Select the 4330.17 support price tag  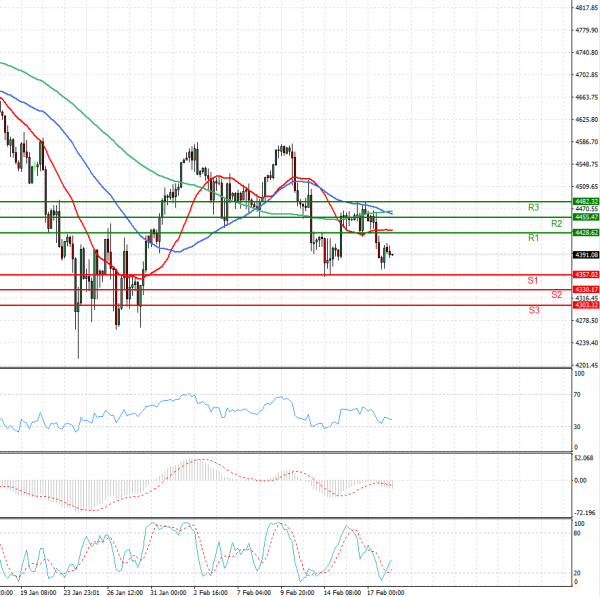[586, 290]
